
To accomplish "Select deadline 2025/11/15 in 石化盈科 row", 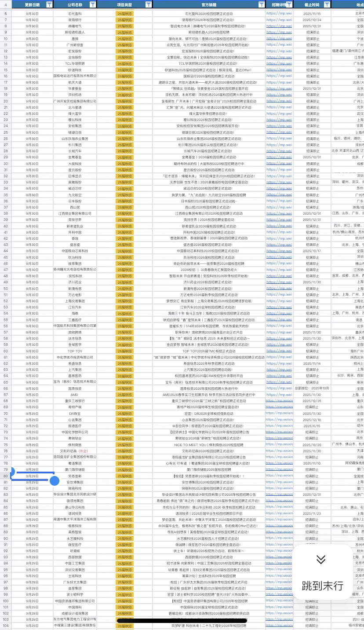I will click(312, 14).
